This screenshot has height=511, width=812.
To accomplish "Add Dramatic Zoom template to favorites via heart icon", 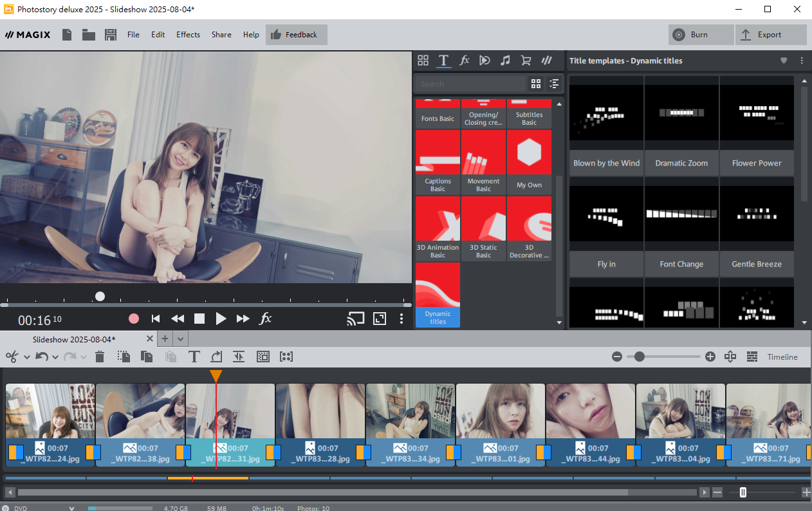I will tap(784, 60).
